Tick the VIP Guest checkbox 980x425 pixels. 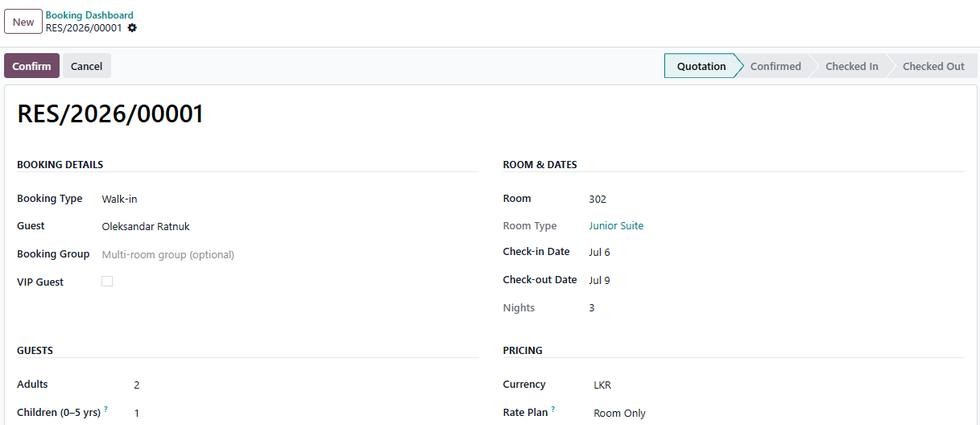(108, 281)
